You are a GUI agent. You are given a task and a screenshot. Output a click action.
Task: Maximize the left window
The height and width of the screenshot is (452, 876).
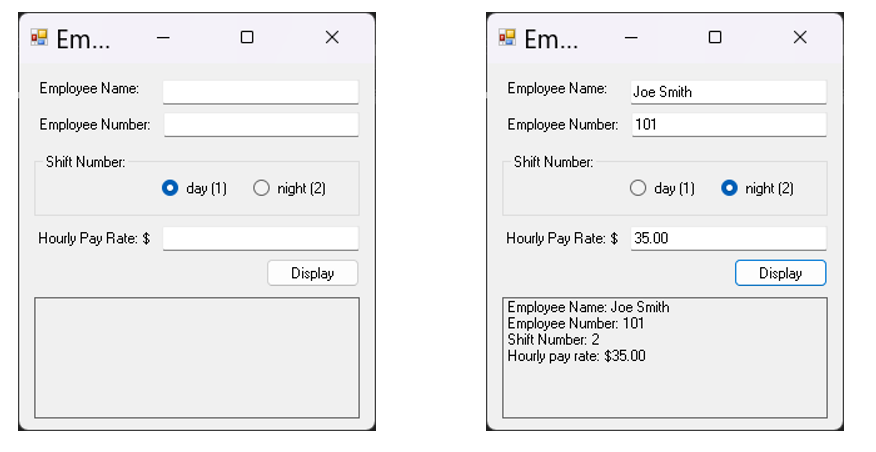(247, 37)
